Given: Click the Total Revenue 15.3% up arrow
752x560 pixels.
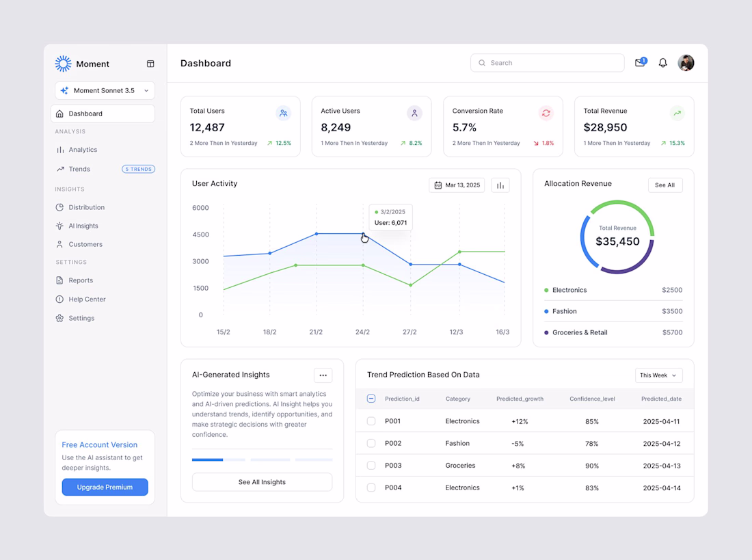Looking at the screenshot, I should pos(663,143).
